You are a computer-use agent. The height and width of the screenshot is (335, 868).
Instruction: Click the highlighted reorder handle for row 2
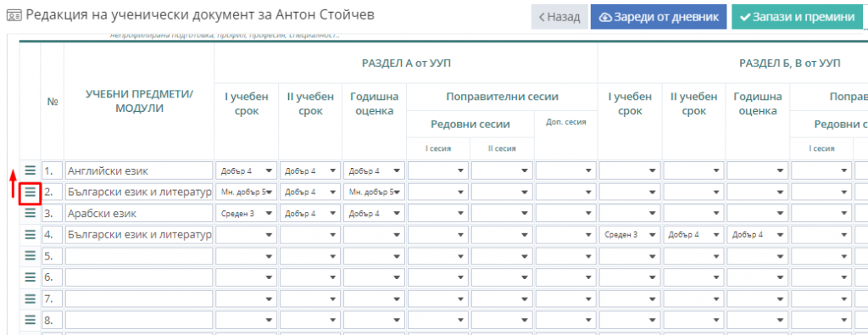[x=30, y=193]
